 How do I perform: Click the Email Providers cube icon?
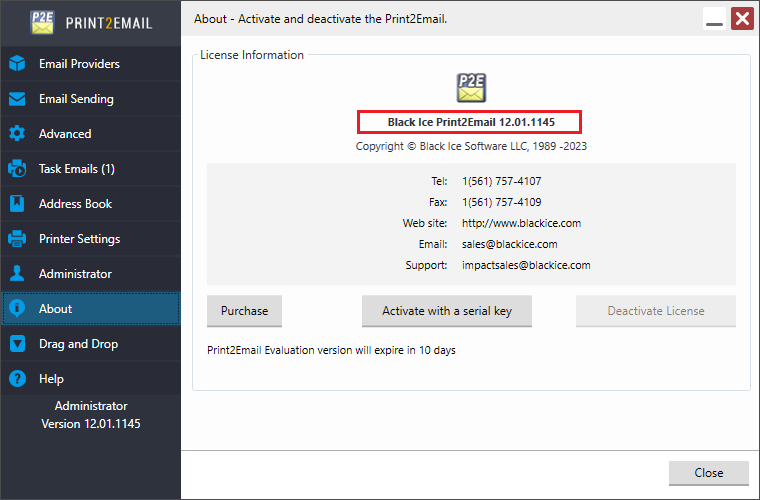17,64
